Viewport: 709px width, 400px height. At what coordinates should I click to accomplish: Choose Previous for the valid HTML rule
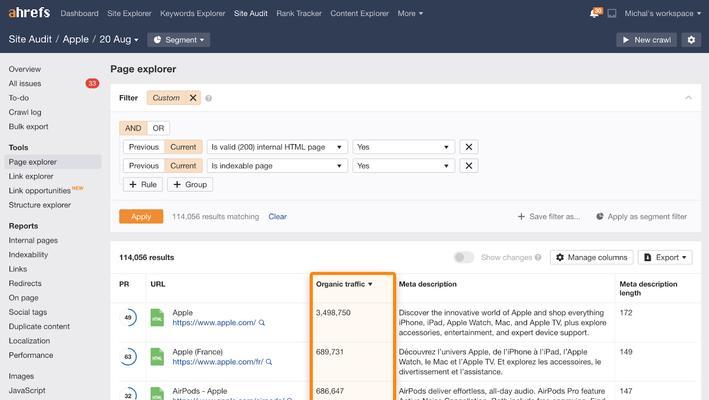point(144,147)
